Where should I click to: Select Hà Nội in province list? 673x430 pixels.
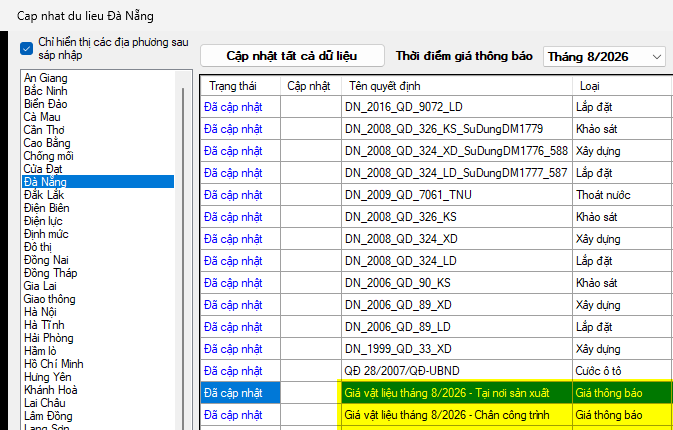[40, 312]
